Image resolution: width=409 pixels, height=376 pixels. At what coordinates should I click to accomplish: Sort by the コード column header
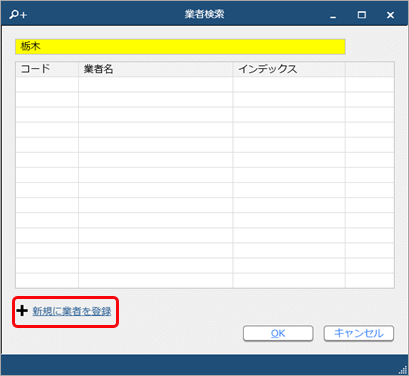tap(47, 69)
